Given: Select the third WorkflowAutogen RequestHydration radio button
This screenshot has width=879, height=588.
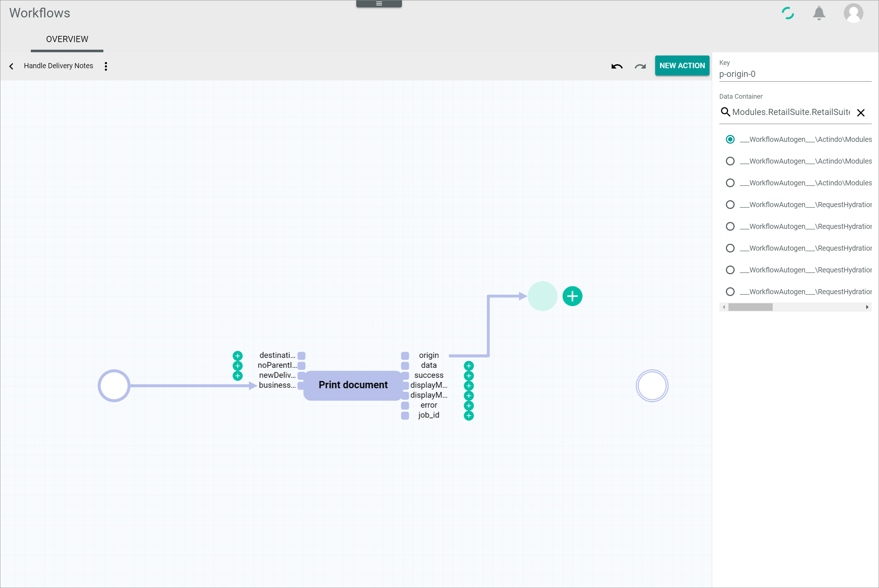Looking at the screenshot, I should (730, 248).
